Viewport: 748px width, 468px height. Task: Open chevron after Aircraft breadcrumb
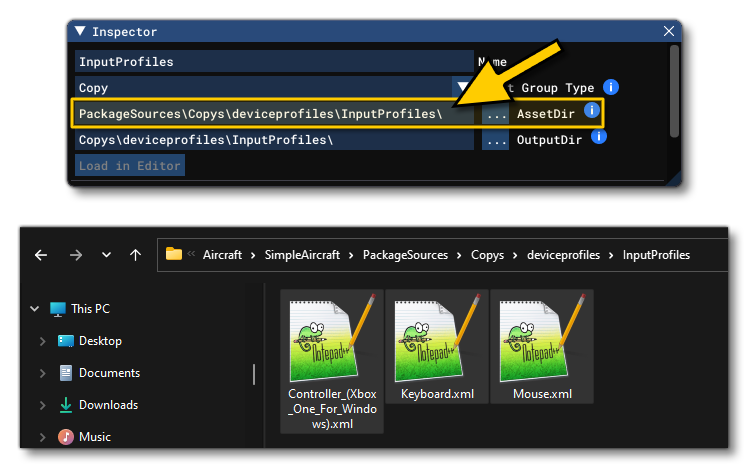[253, 256]
